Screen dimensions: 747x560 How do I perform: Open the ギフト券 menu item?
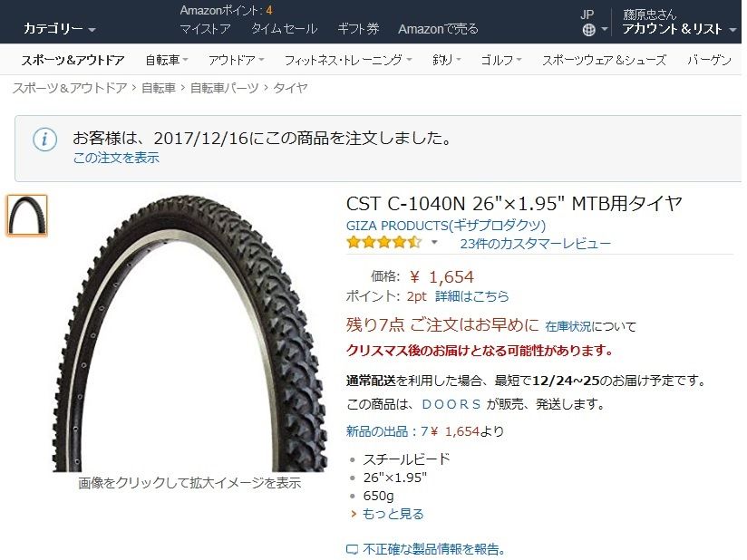pos(358,29)
